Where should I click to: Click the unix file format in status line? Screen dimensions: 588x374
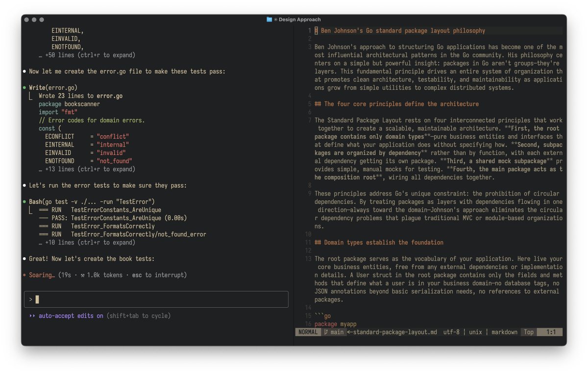[x=475, y=332]
